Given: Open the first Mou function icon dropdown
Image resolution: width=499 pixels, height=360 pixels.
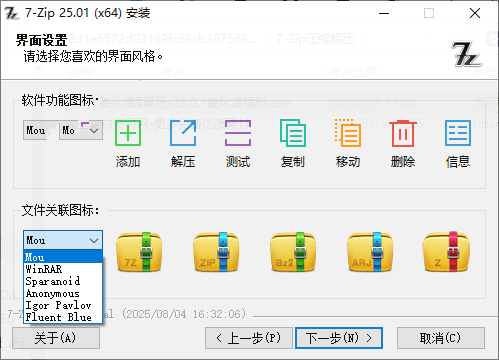Looking at the screenshot, I should tap(35, 130).
